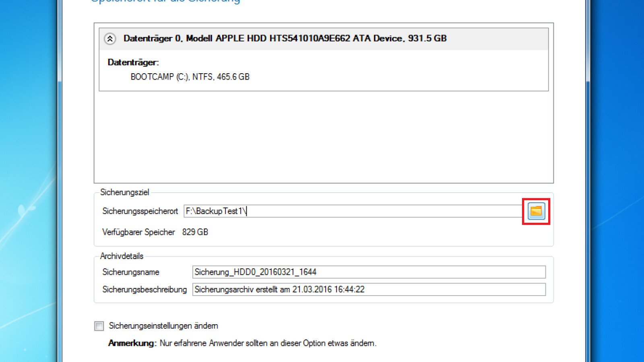Image resolution: width=644 pixels, height=362 pixels.
Task: Edit the Sicherungsbeschreibung field
Action: pyautogui.click(x=369, y=290)
